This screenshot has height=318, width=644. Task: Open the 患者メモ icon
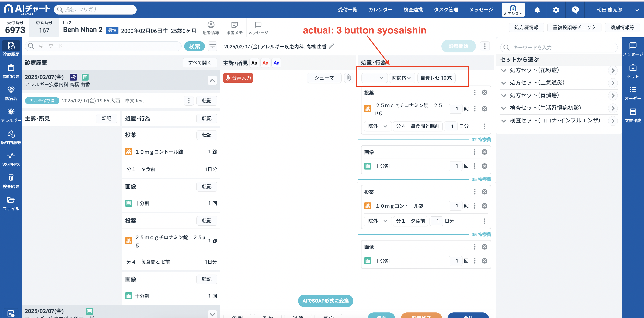234,28
